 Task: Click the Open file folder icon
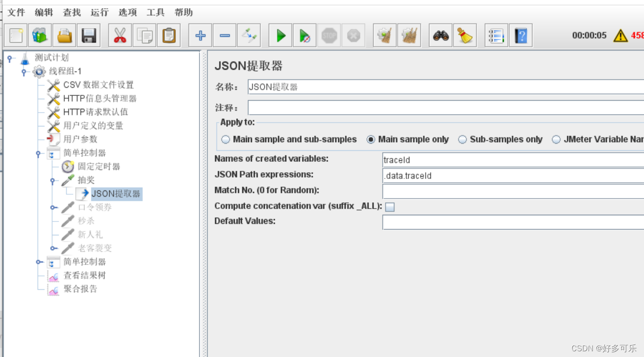[x=65, y=35]
